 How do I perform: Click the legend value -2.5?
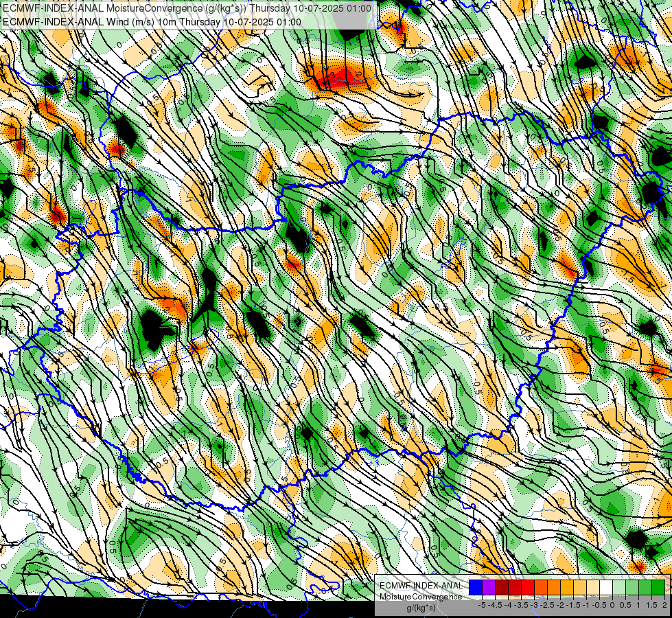coord(547,605)
